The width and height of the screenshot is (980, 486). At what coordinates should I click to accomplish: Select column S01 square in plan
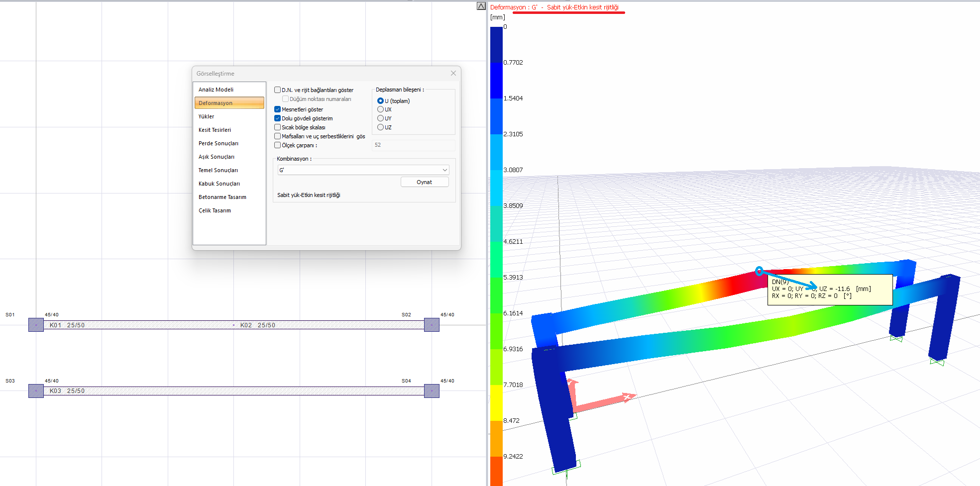(36, 325)
